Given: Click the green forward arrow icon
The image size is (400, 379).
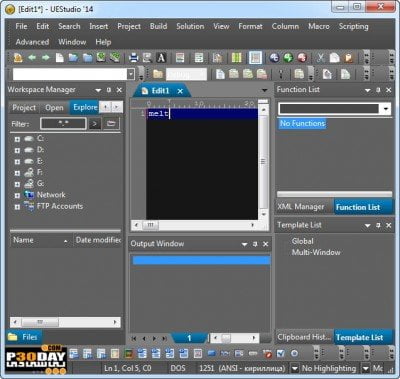Looking at the screenshot, I should pyautogui.click(x=45, y=58).
